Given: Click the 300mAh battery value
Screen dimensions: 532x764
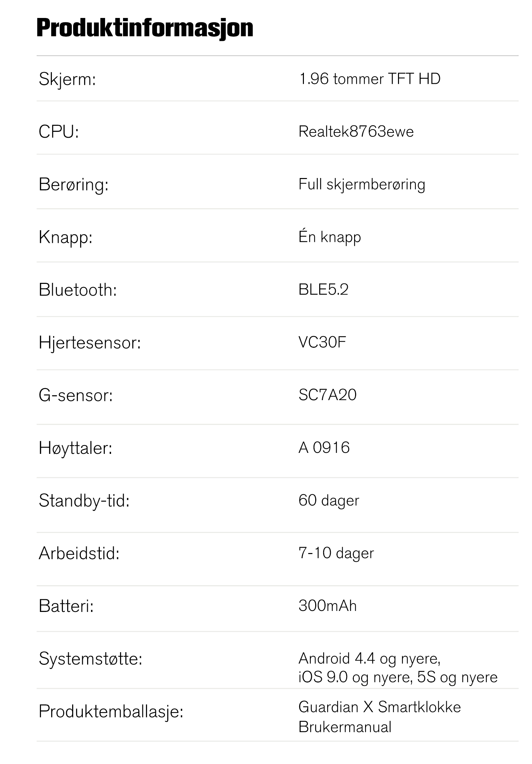Looking at the screenshot, I should coord(327,606).
